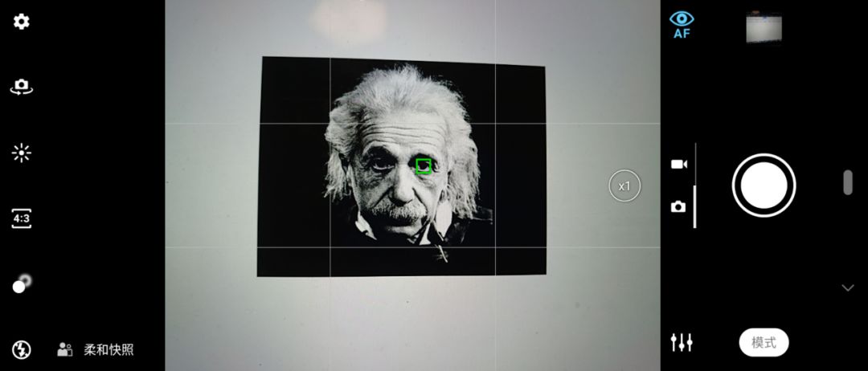Change zoom level with x1 button
The height and width of the screenshot is (371, 868).
624,186
